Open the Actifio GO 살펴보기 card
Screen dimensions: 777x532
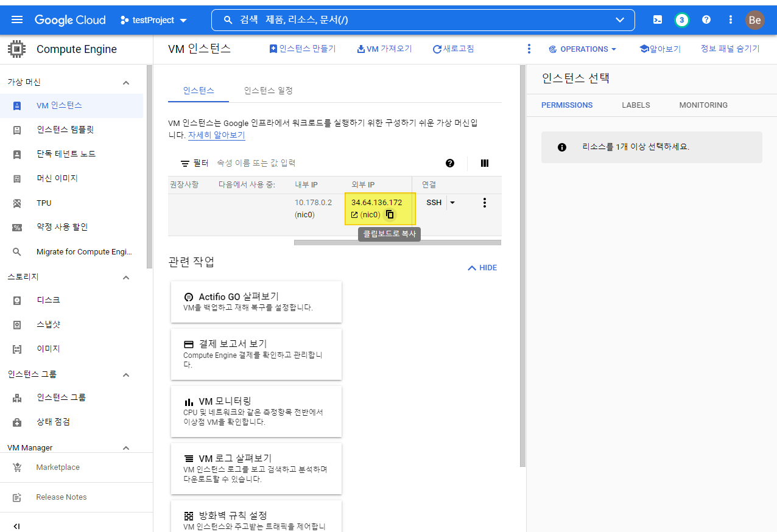pyautogui.click(x=256, y=302)
